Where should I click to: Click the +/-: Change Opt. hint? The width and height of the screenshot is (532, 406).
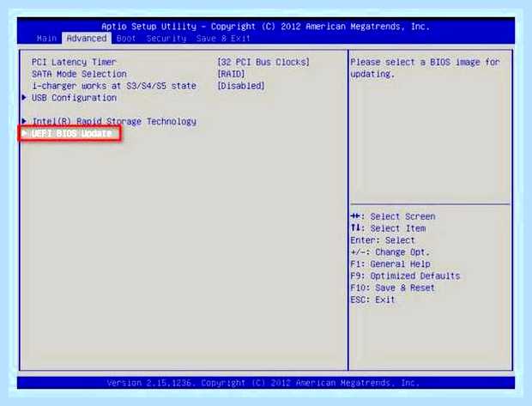[390, 252]
